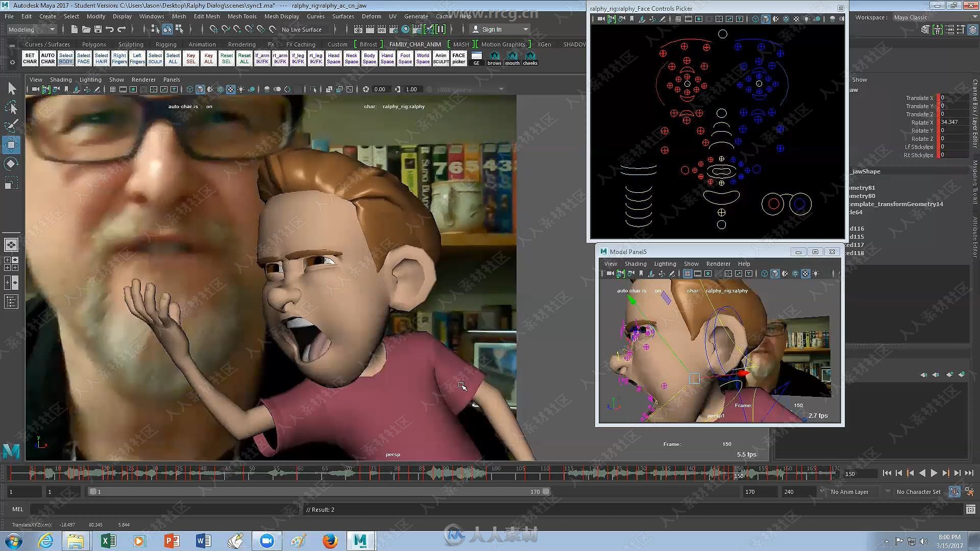Select the arrow Select tool in toolbox
Viewport: 980px width, 551px height.
click(11, 89)
